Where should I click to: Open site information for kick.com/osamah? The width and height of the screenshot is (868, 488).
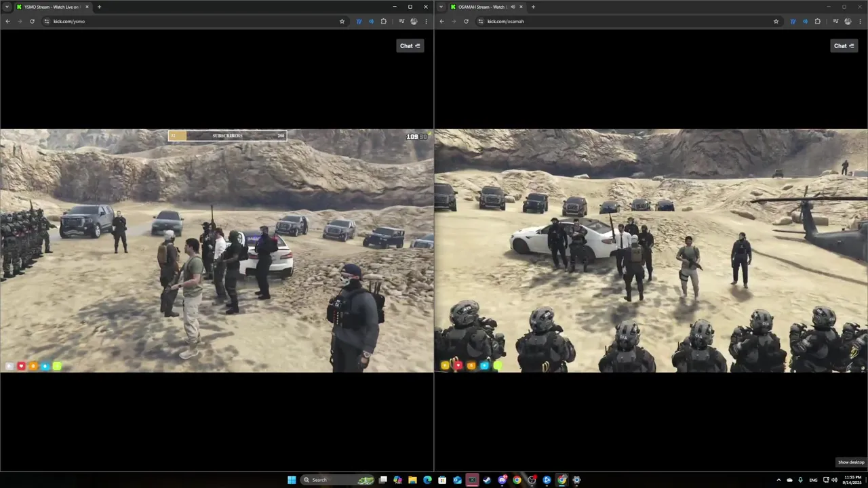481,21
